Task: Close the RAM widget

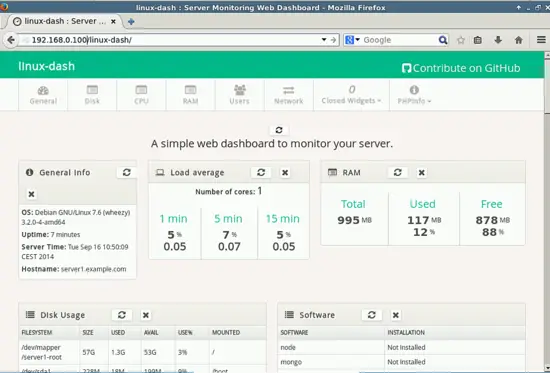Action: pyautogui.click(x=422, y=172)
